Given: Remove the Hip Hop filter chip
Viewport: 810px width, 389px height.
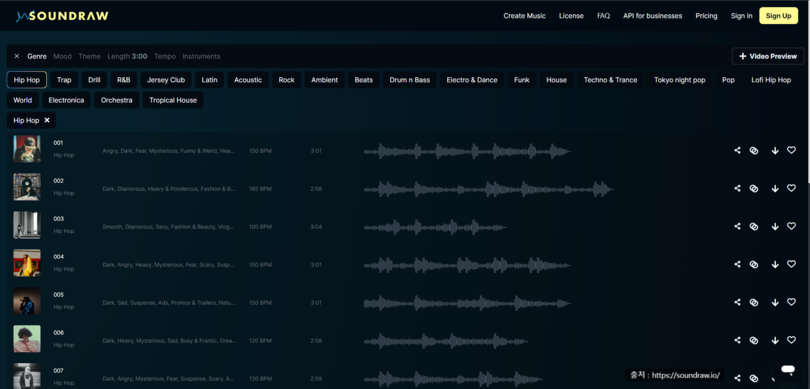Looking at the screenshot, I should point(47,120).
